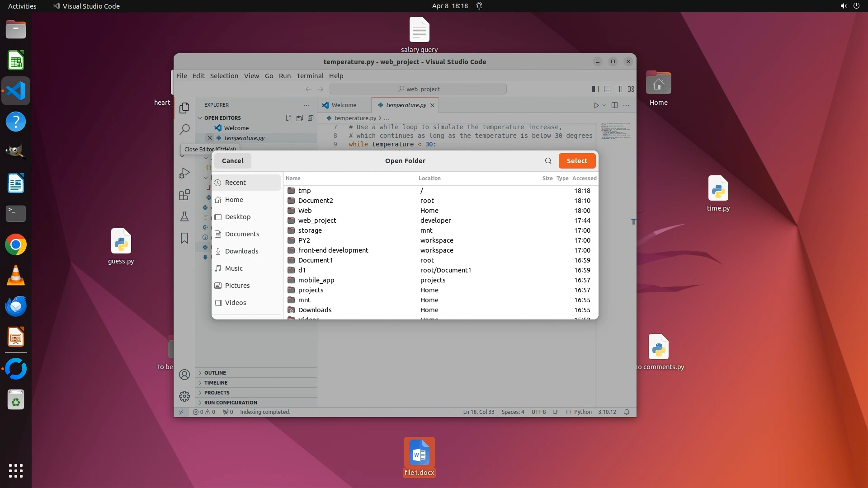
Task: Expand the TIMELINE section
Action: (x=216, y=383)
